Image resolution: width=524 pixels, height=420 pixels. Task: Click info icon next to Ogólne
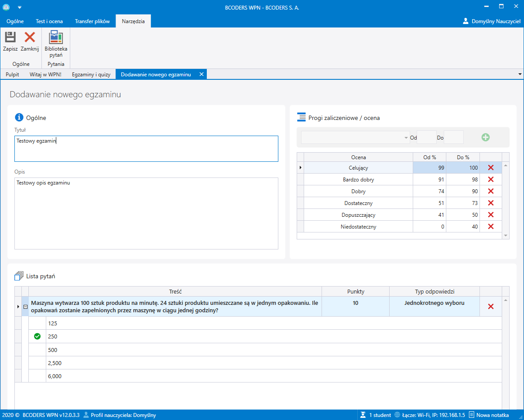(19, 117)
